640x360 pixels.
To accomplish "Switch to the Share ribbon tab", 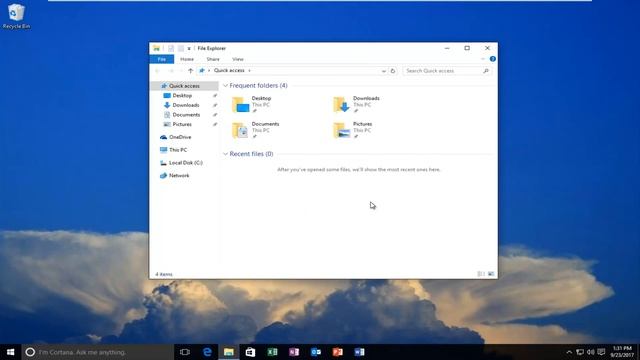I will point(213,59).
